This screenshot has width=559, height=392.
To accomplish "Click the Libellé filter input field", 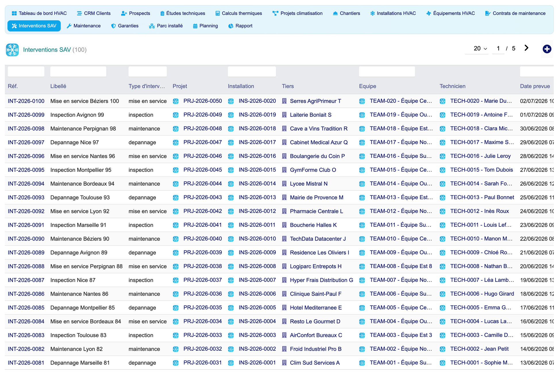I will coord(78,71).
